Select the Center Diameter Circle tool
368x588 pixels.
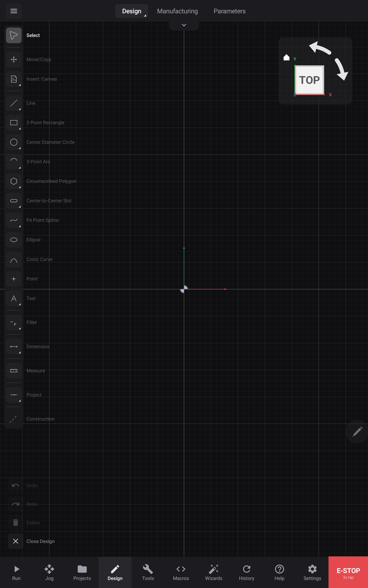point(14,142)
